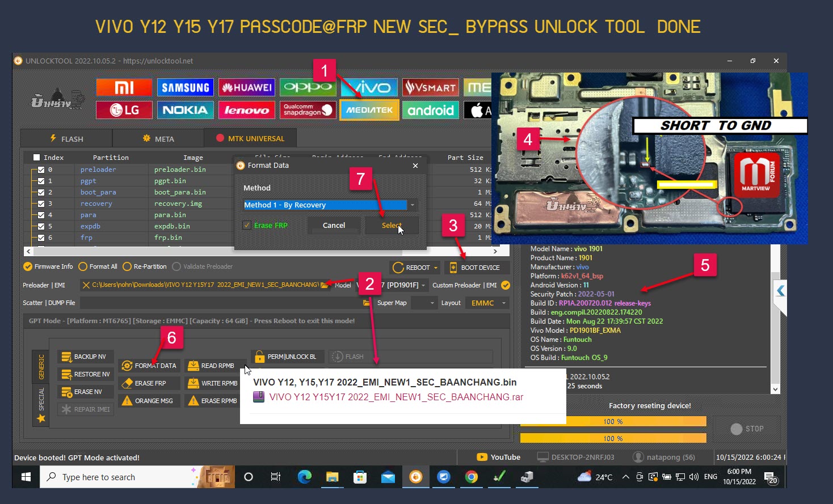This screenshot has height=504, width=833.
Task: Click the ERASE FRP button
Action: 150,383
